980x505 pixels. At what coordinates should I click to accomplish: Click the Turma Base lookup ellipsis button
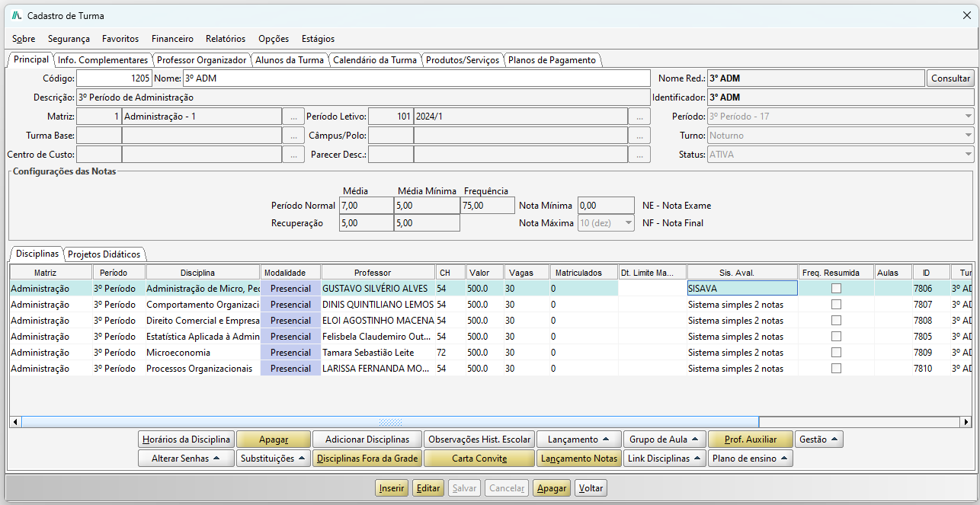tap(293, 136)
